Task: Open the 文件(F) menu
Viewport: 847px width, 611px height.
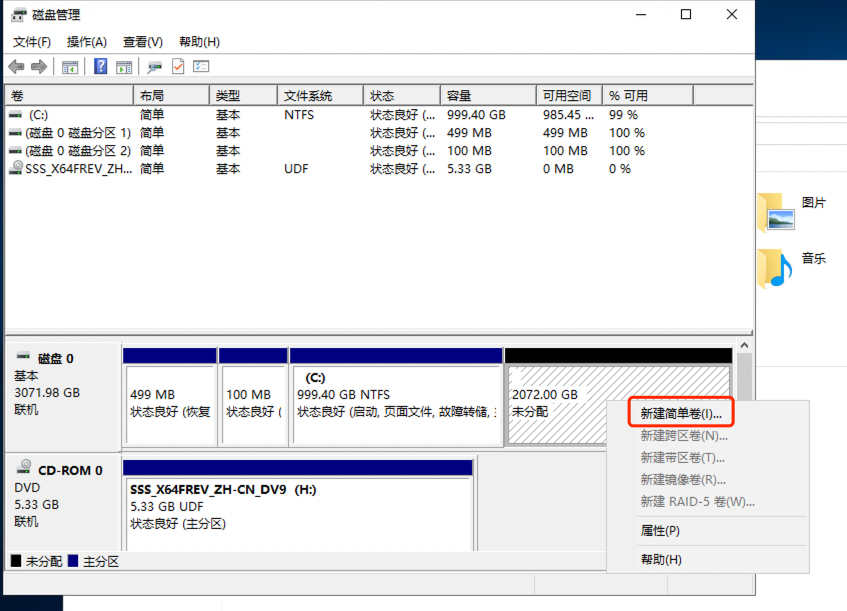Action: pos(32,42)
